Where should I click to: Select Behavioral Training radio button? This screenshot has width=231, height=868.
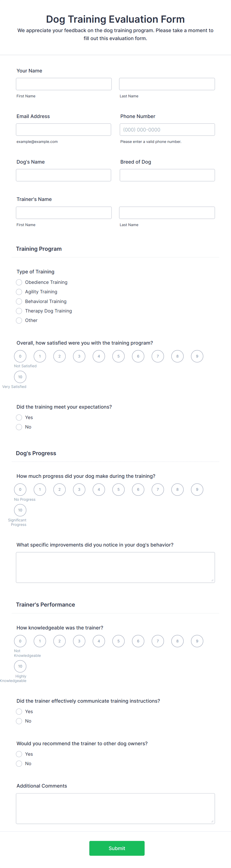click(19, 301)
